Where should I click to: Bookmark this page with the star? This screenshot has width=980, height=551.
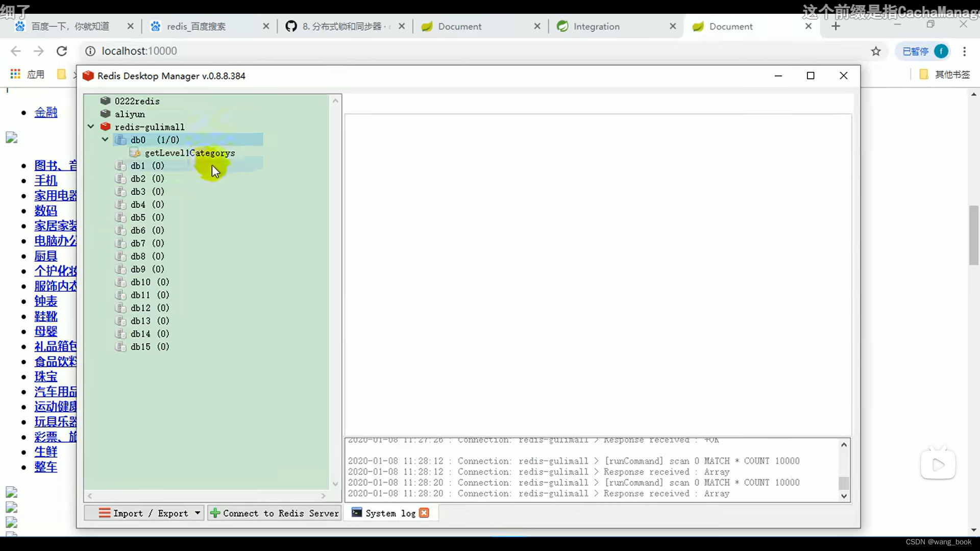tap(876, 51)
